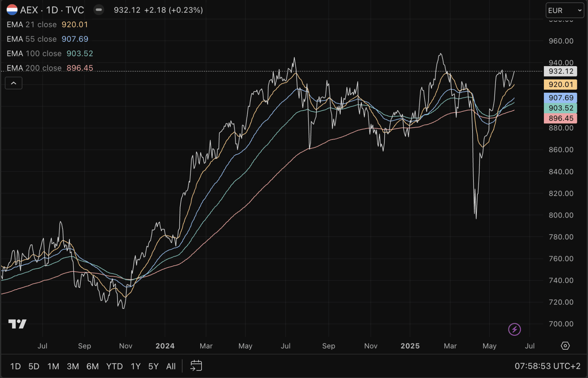Click the market status dash icon

point(99,10)
